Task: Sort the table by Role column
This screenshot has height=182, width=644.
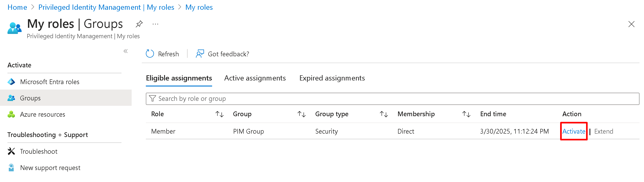Action: click(x=219, y=114)
